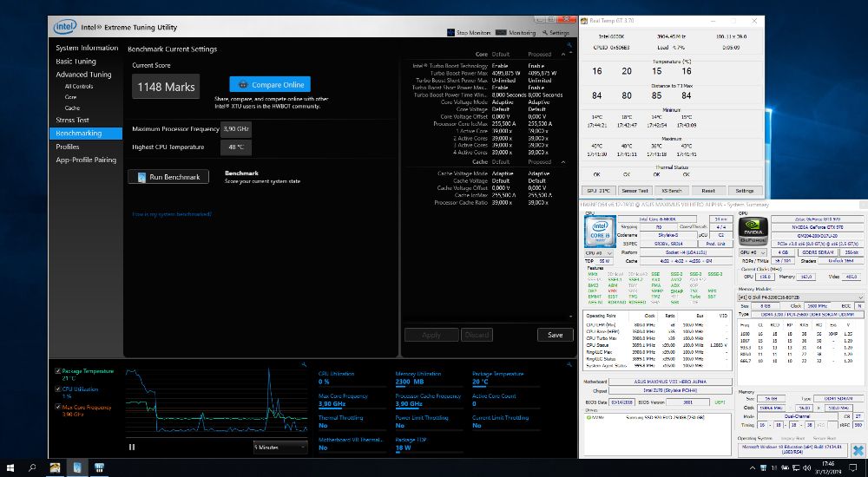This screenshot has width=868, height=477.
Task: Collapse the Core settings section
Action: pyautogui.click(x=563, y=55)
